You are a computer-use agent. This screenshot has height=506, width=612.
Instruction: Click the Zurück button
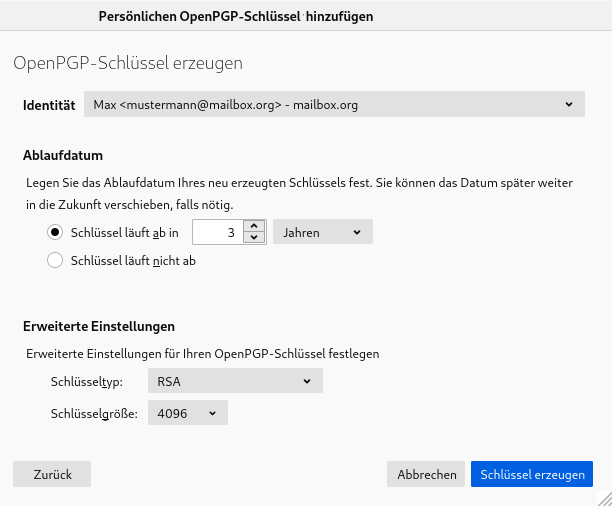52,474
